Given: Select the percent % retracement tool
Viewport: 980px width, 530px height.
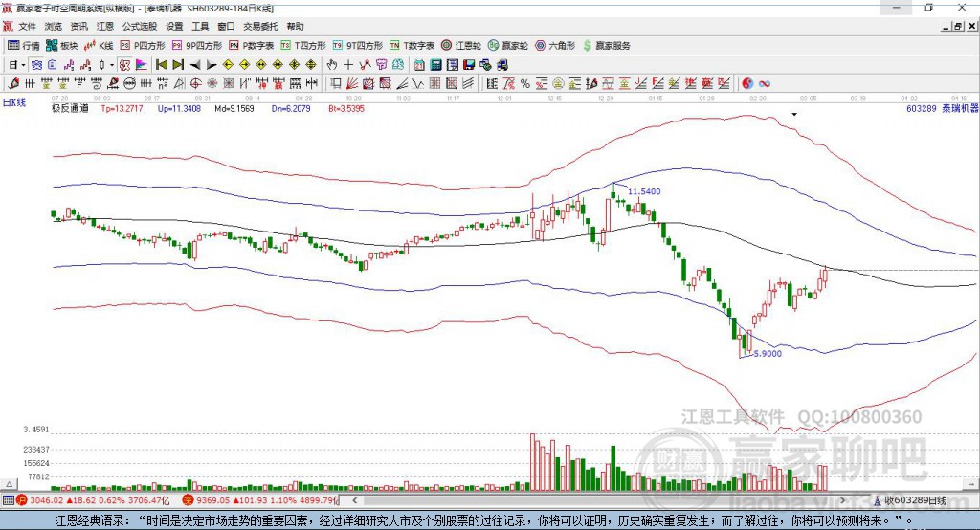Looking at the screenshot, I should pos(525,83).
